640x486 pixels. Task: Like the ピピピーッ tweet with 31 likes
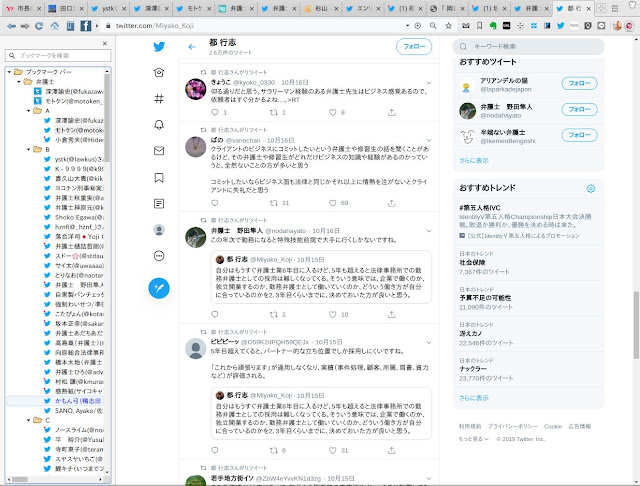333,450
